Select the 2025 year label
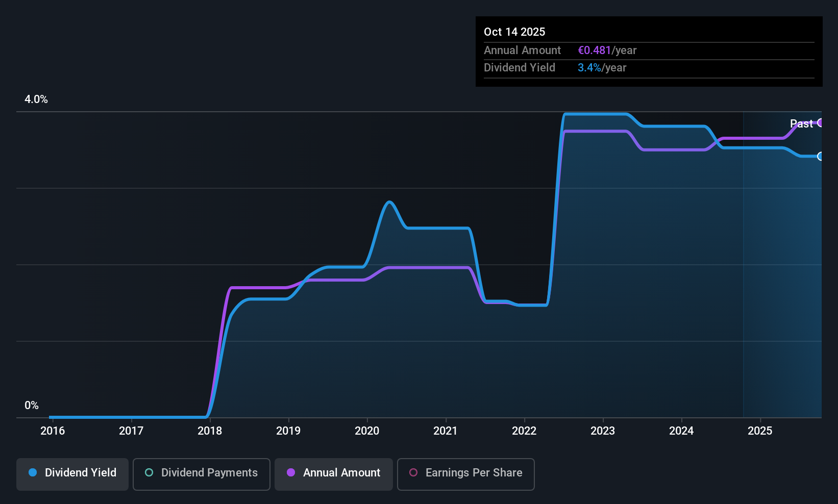Viewport: 838px width, 504px height. pyautogui.click(x=760, y=431)
